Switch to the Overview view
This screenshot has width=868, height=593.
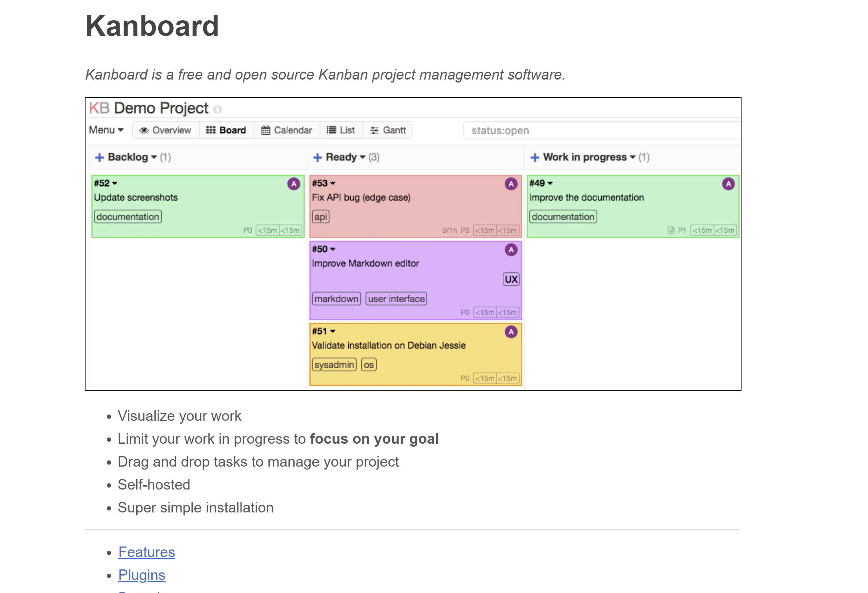coord(165,130)
